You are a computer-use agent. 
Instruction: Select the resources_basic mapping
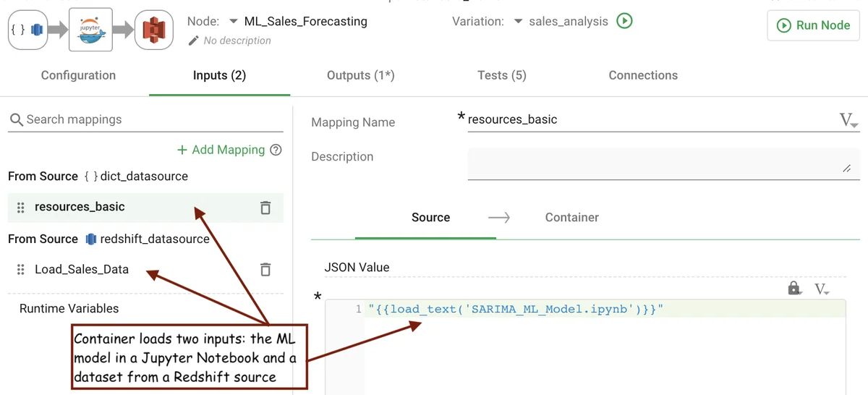click(145, 207)
